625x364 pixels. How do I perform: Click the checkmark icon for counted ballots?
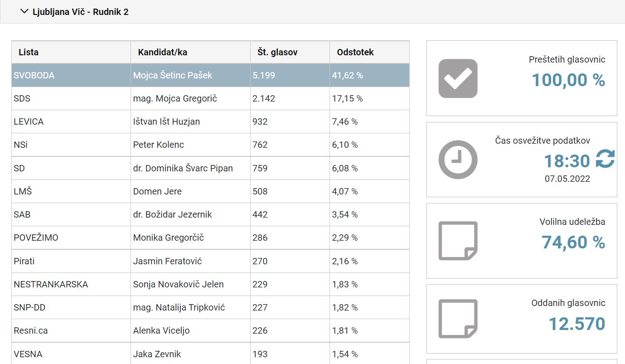pyautogui.click(x=458, y=78)
